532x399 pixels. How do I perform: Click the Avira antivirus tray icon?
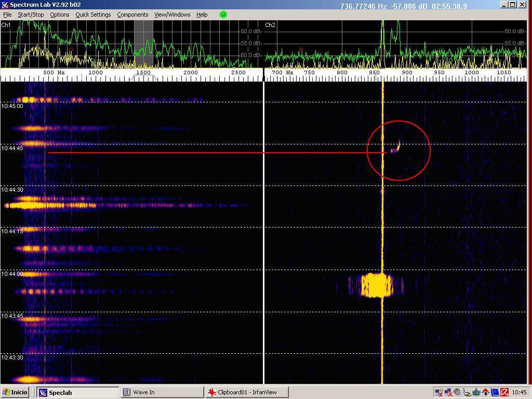pos(504,392)
